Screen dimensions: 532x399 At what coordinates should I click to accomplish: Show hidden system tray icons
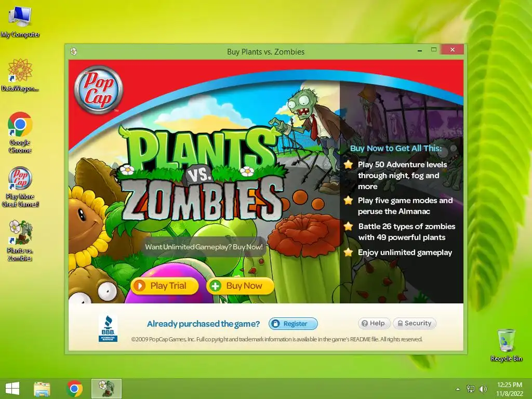(x=458, y=389)
